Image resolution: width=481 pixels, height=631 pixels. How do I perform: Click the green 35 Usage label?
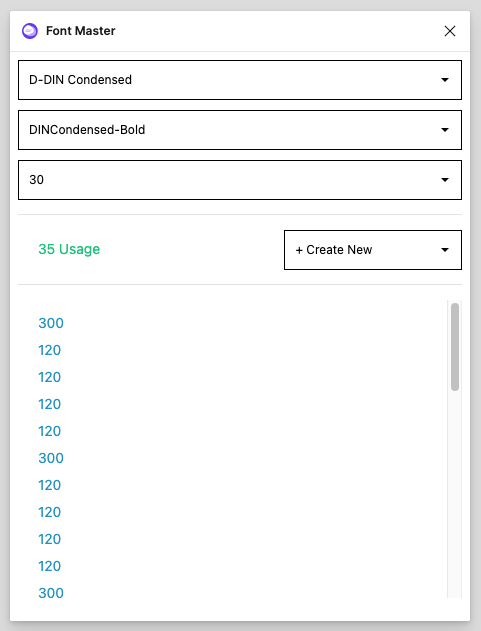[x=69, y=249]
